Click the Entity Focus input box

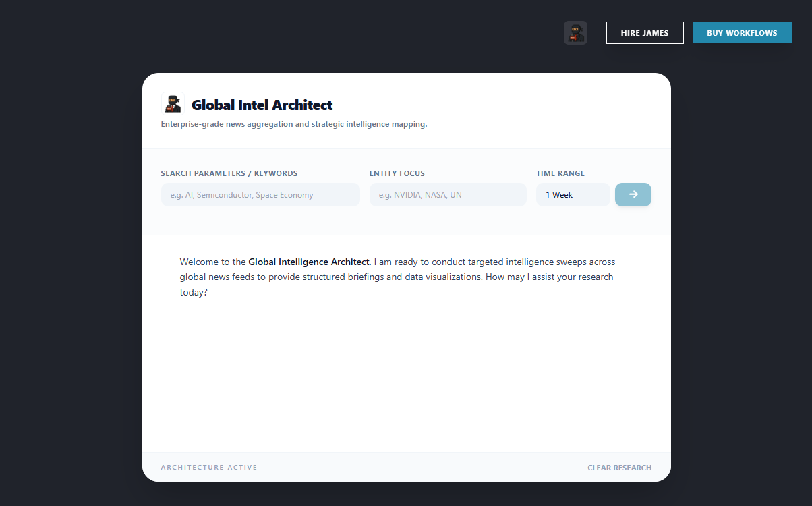pyautogui.click(x=448, y=194)
